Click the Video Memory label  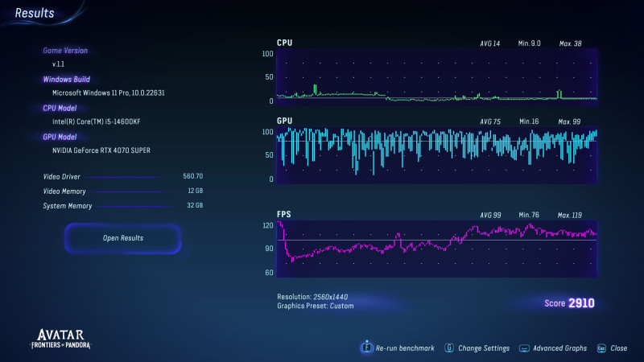[64, 191]
